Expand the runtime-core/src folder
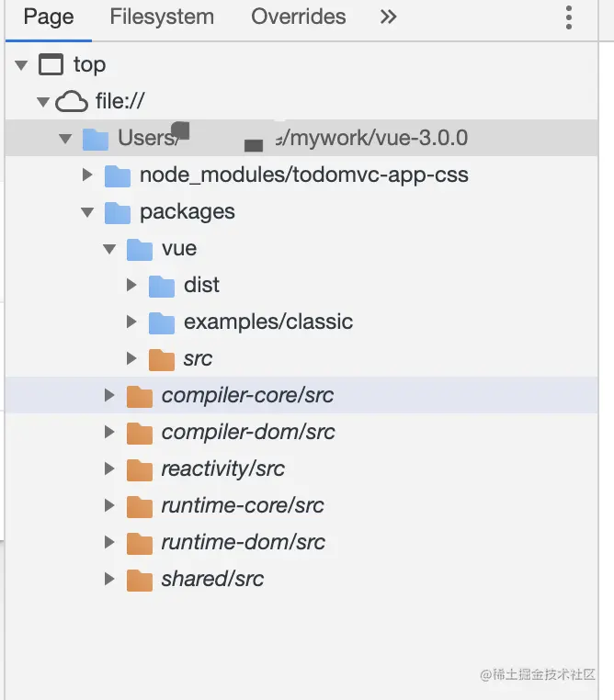The width and height of the screenshot is (614, 700). tap(109, 505)
